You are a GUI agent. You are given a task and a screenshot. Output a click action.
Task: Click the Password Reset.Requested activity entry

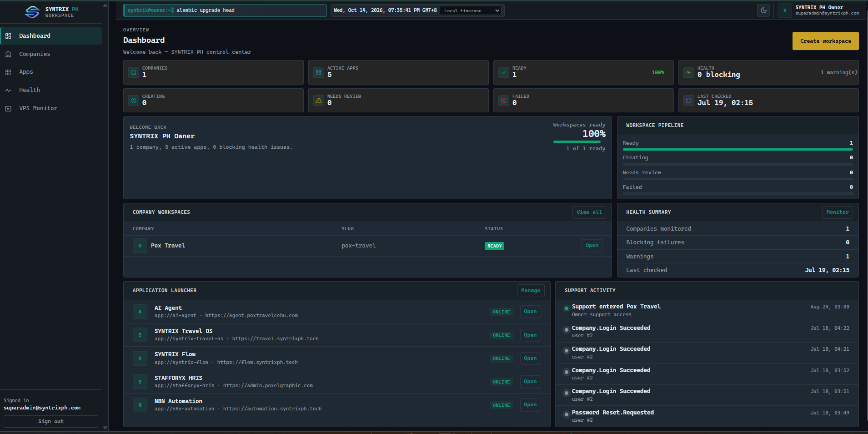point(707,416)
